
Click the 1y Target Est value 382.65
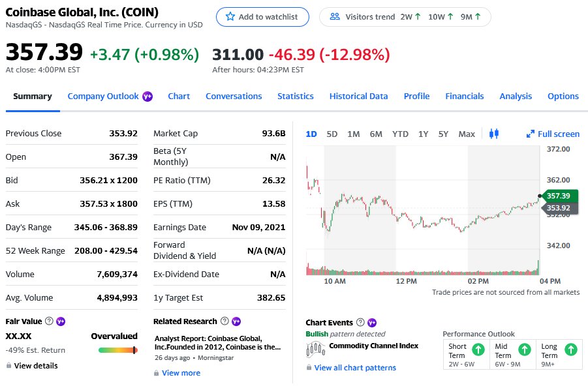point(271,297)
